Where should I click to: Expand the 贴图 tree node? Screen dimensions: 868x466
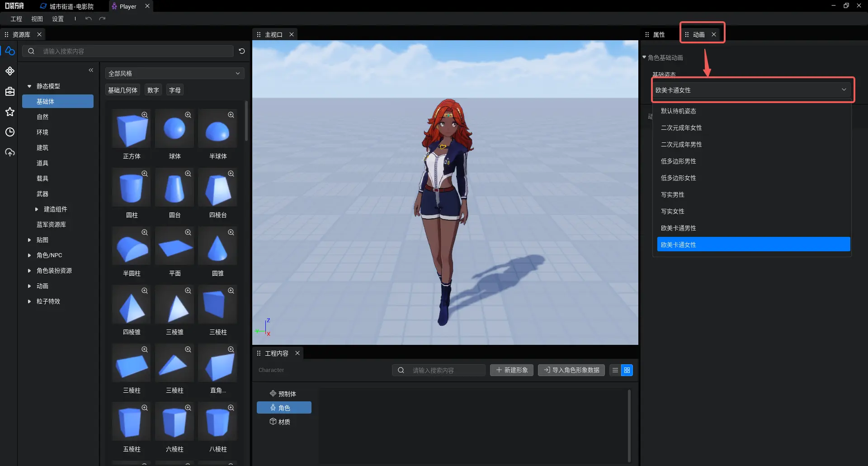[x=29, y=240]
